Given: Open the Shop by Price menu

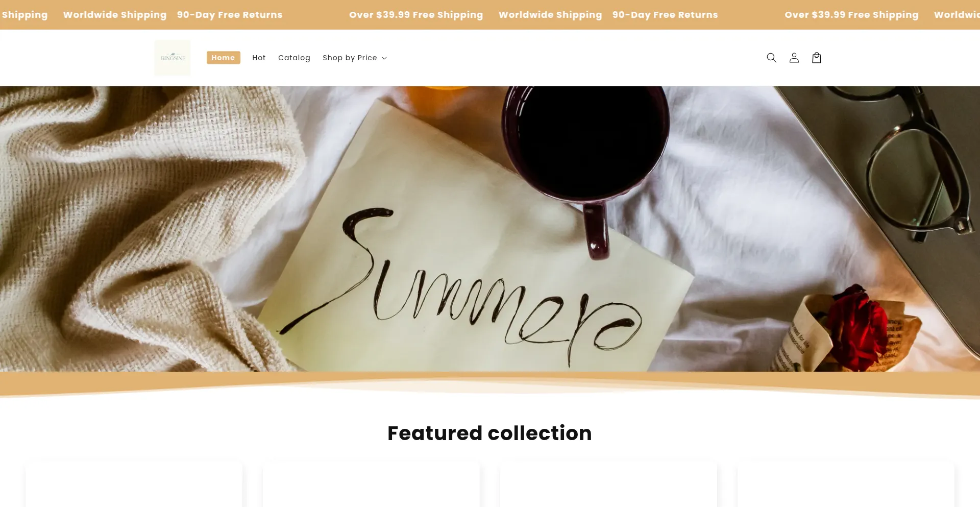Looking at the screenshot, I should click(355, 58).
